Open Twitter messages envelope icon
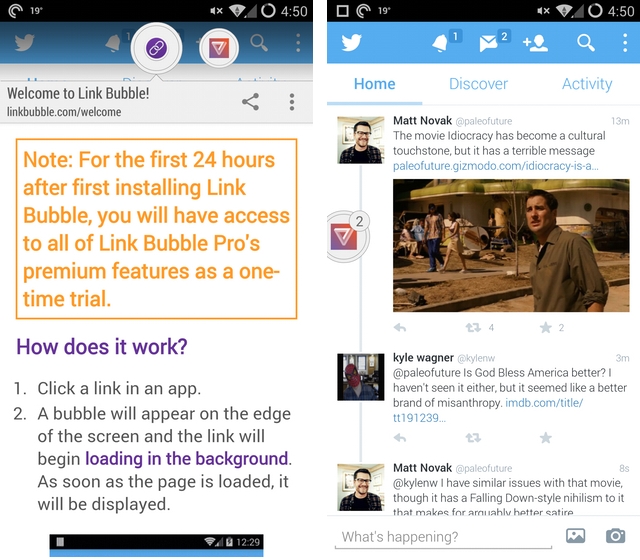 click(x=490, y=43)
